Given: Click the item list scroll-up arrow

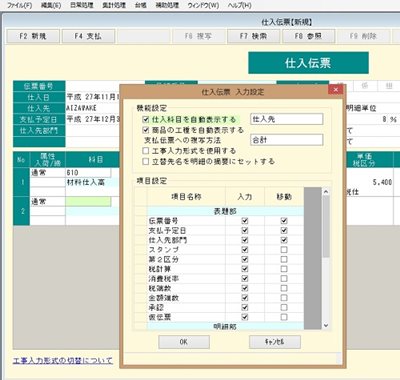Looking at the screenshot, I should click(326, 192).
